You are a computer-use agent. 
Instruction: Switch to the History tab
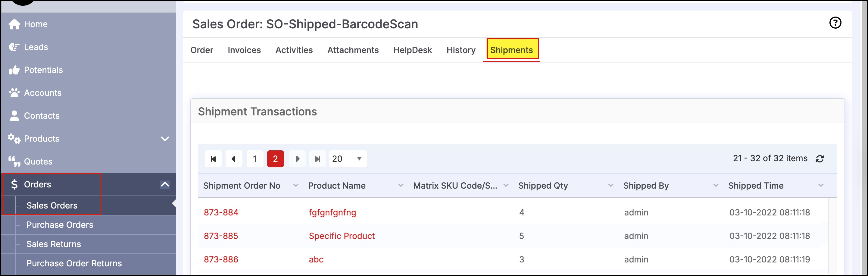[461, 50]
